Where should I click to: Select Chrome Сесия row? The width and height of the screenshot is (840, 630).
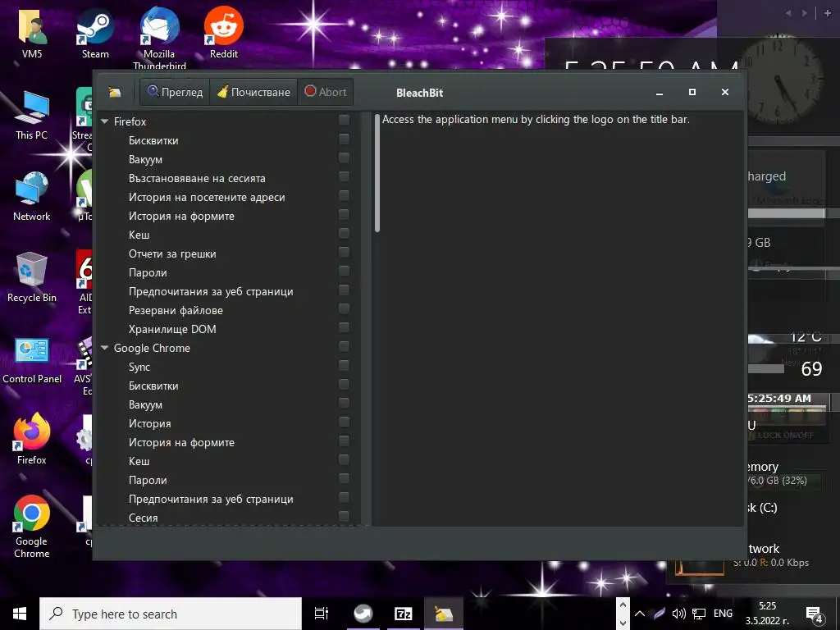[229, 518]
